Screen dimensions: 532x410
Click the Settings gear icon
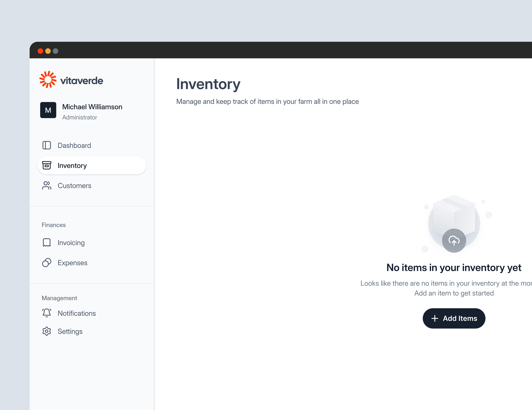[x=47, y=331]
